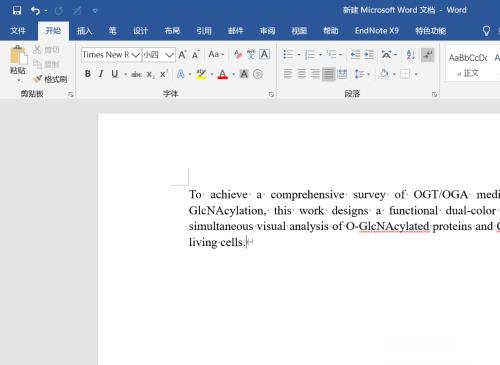
Task: Clear all formatting with the eraser icon
Action: (x=238, y=54)
